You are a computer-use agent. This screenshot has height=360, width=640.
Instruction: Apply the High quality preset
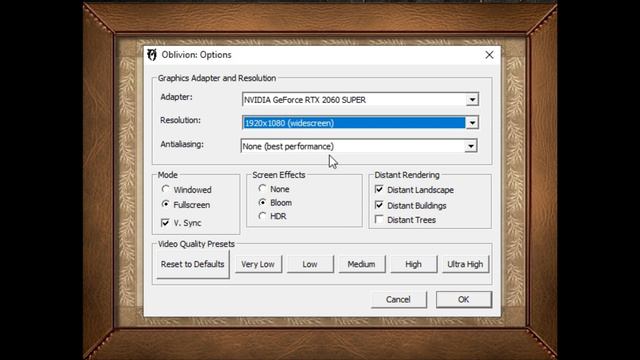pyautogui.click(x=413, y=264)
